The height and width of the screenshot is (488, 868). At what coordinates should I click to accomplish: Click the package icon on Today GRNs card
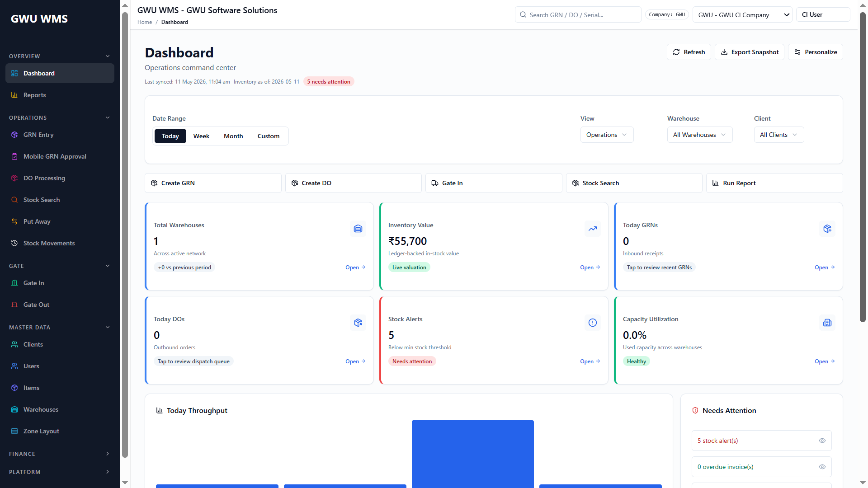coord(827,229)
